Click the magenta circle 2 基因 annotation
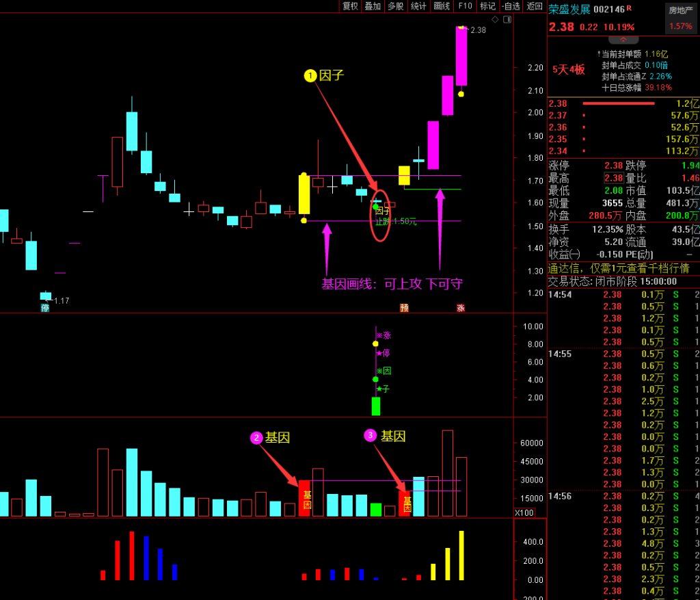 pos(256,438)
